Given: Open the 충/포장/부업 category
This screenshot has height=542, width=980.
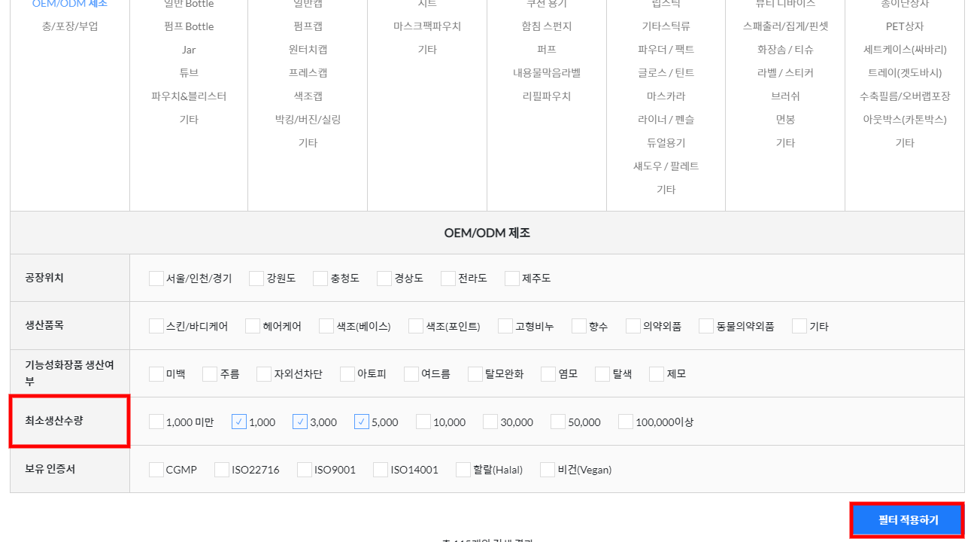Looking at the screenshot, I should (x=70, y=26).
